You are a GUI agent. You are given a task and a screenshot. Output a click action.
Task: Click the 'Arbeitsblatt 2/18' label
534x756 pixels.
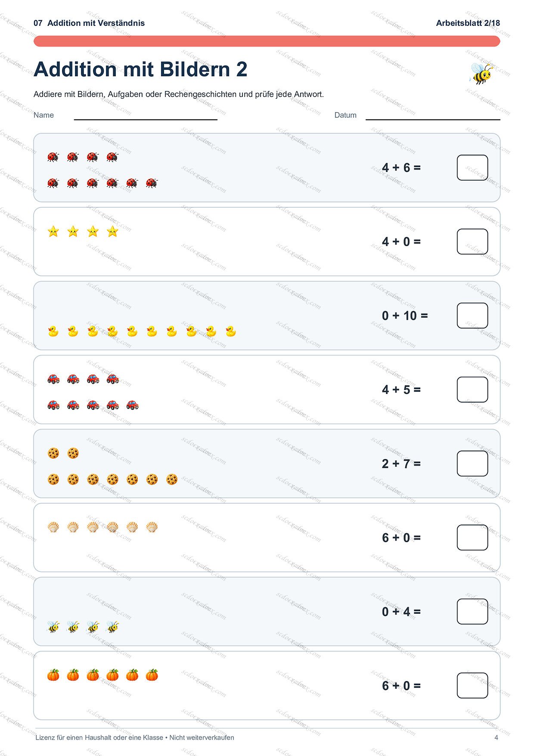pos(468,23)
